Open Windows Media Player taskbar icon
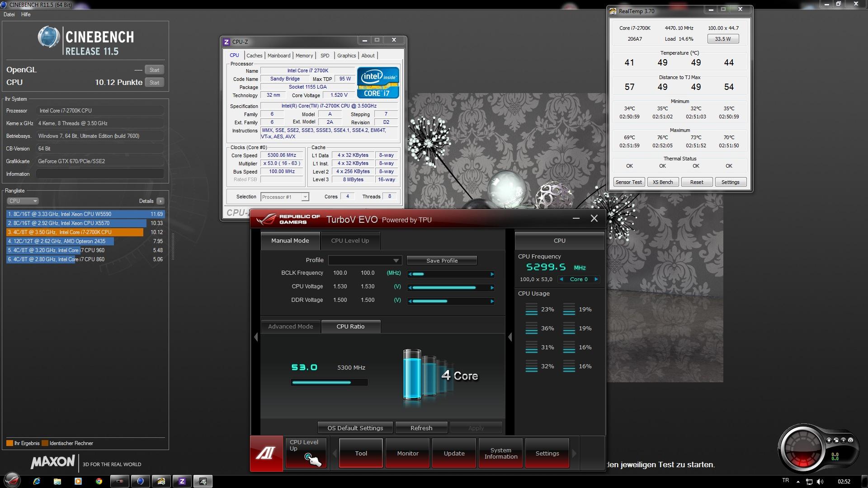The image size is (868, 488). pyautogui.click(x=78, y=481)
